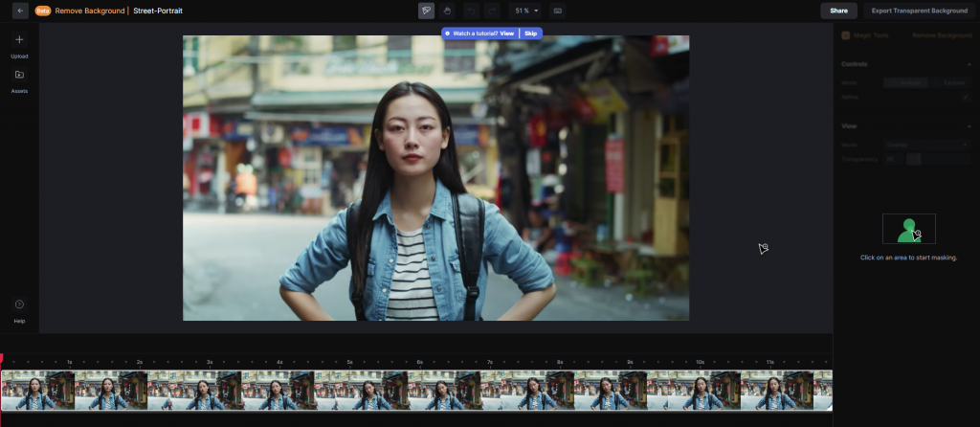The width and height of the screenshot is (980, 427).
Task: Adjust the Transparency slider
Action: pyautogui.click(x=938, y=160)
